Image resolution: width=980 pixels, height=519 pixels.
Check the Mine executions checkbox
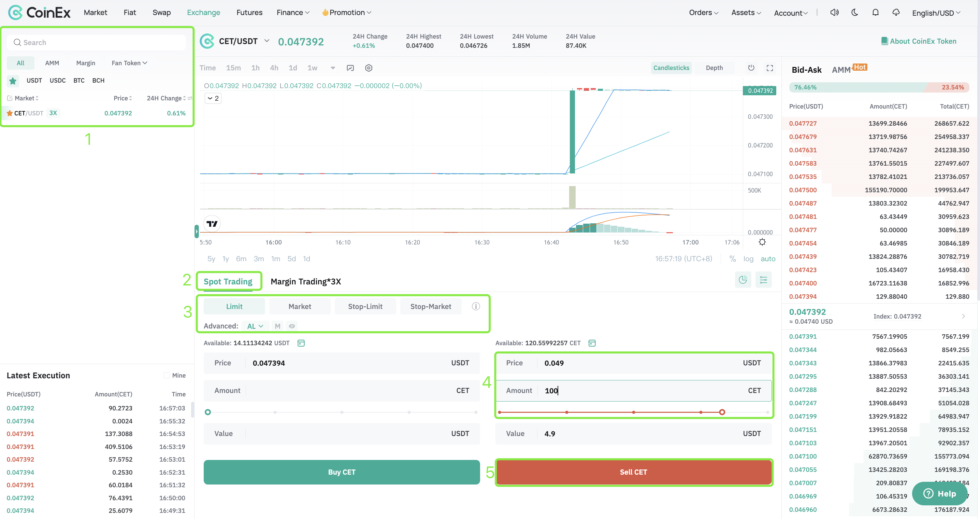click(x=167, y=375)
